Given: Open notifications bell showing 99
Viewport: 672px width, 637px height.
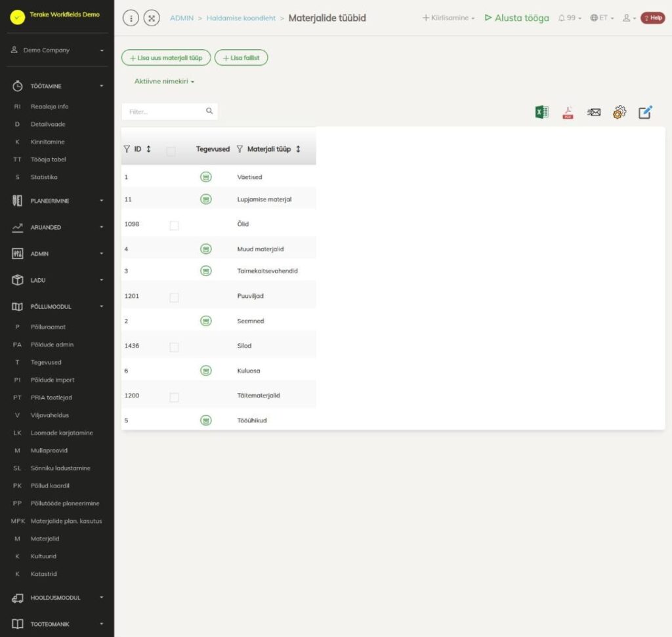Looking at the screenshot, I should tap(570, 18).
